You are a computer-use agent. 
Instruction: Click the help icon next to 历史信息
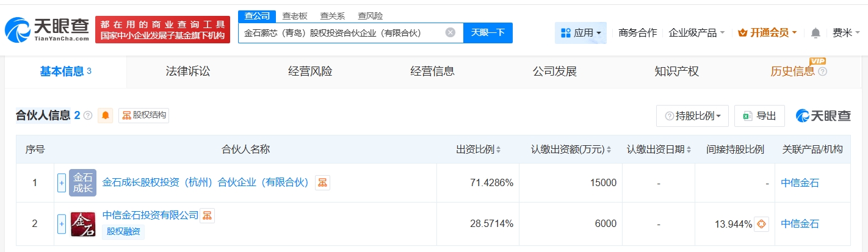[822, 72]
